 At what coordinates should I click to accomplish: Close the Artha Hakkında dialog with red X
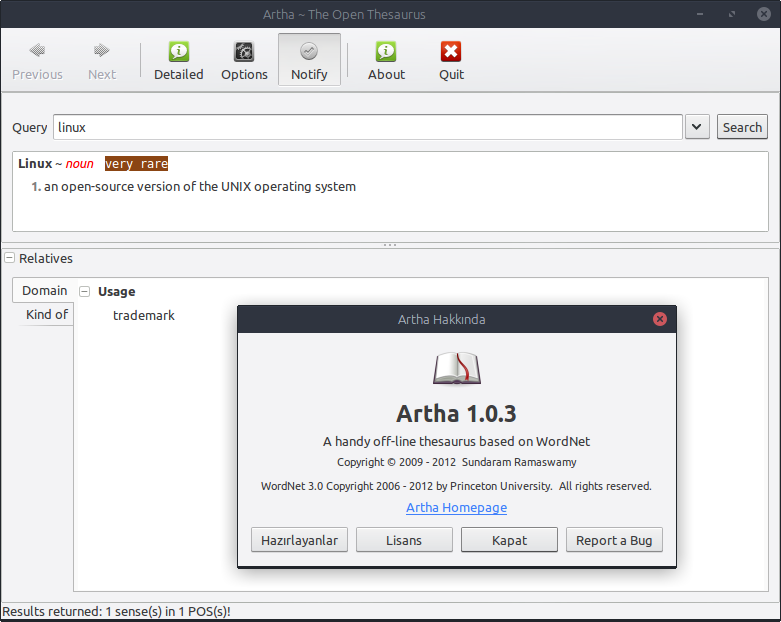click(x=660, y=319)
